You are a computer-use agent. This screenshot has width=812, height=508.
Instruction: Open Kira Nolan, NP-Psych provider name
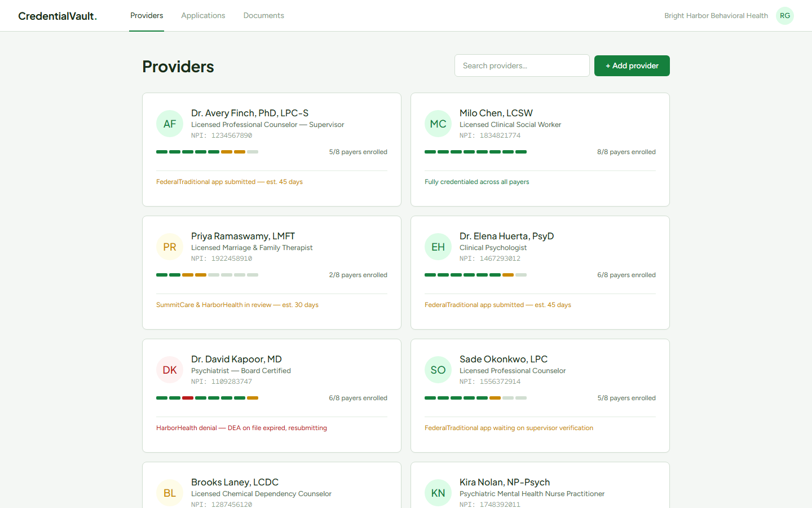[505, 482]
